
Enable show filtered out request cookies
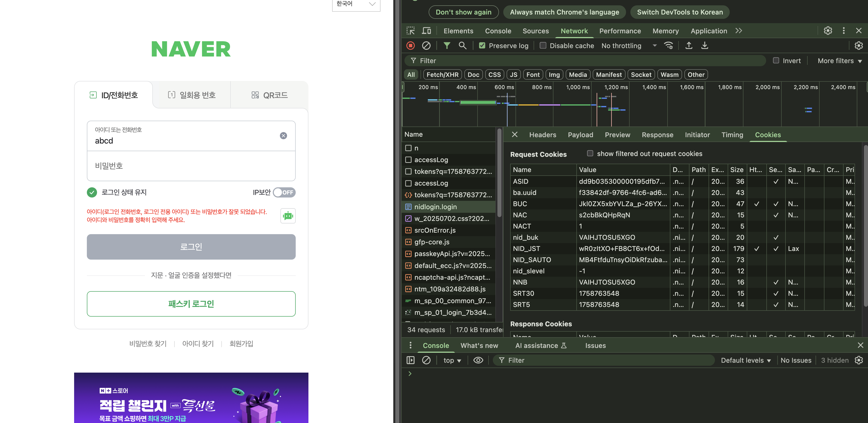point(590,153)
